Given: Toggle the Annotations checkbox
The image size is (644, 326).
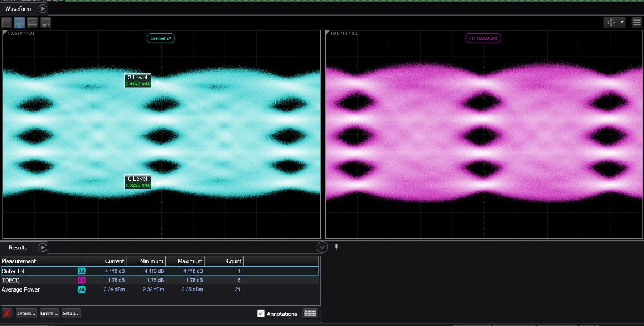Looking at the screenshot, I should click(261, 314).
